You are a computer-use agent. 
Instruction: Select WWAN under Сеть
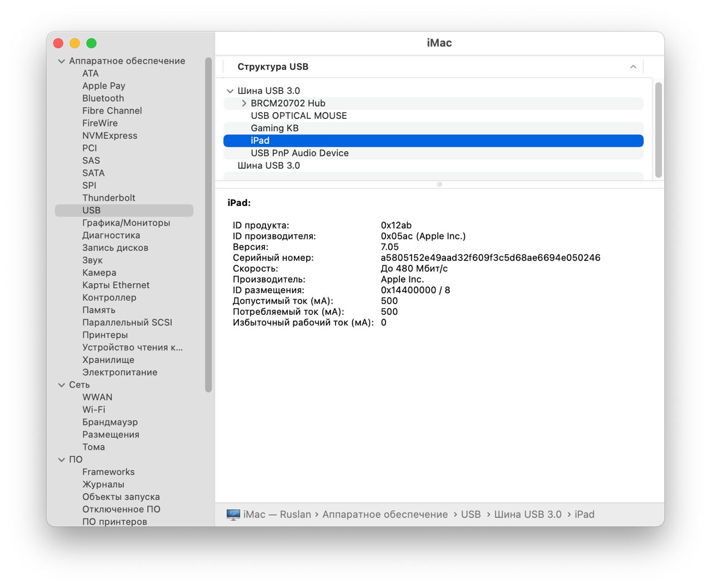[x=97, y=397]
